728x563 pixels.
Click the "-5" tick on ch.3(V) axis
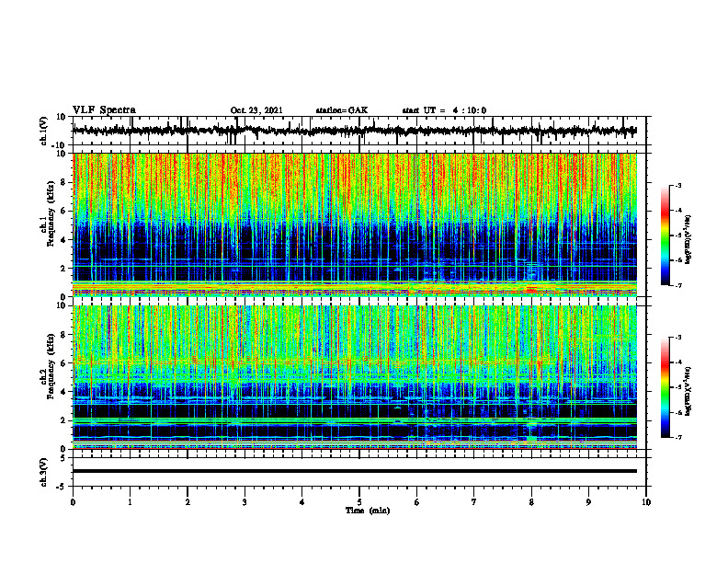tap(62, 487)
